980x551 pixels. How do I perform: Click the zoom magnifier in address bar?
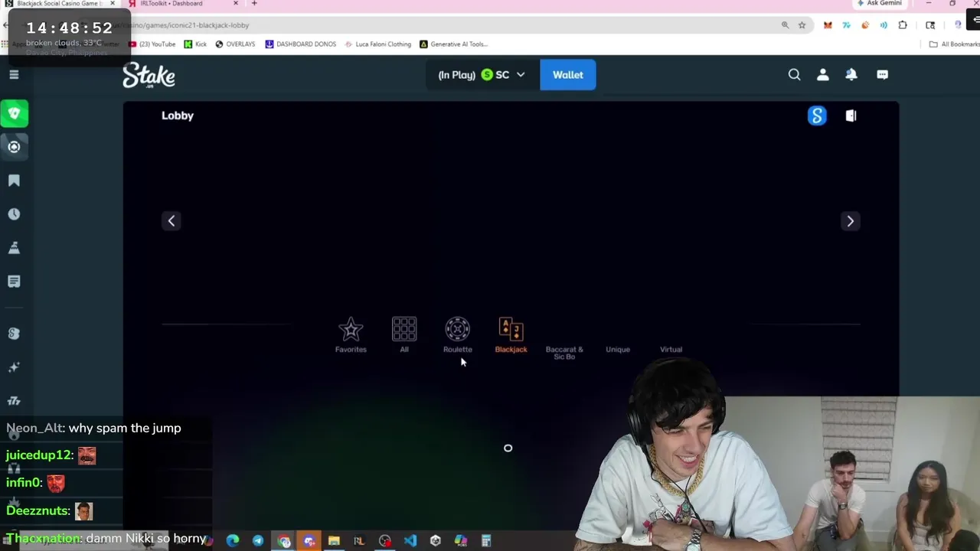click(785, 25)
